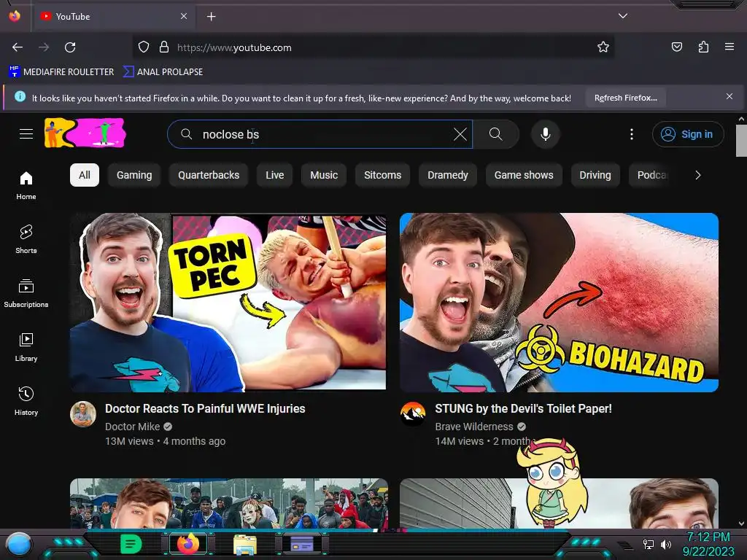Open the tracking protection shield icon
The width and height of the screenshot is (747, 560).
144,47
